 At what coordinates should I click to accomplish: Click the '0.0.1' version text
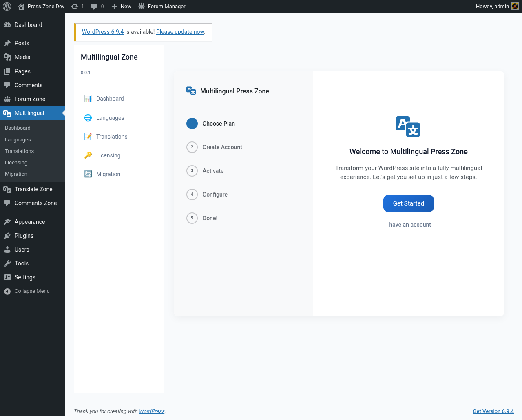[86, 73]
